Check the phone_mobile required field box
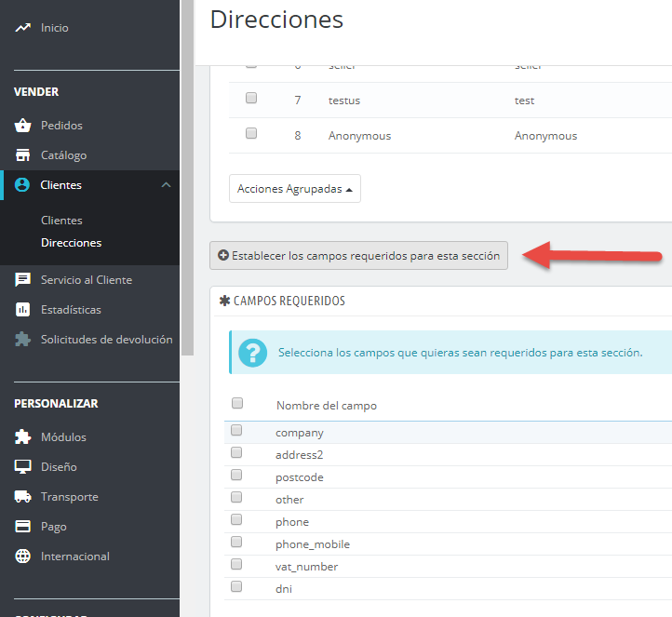The image size is (672, 617). pos(236,542)
